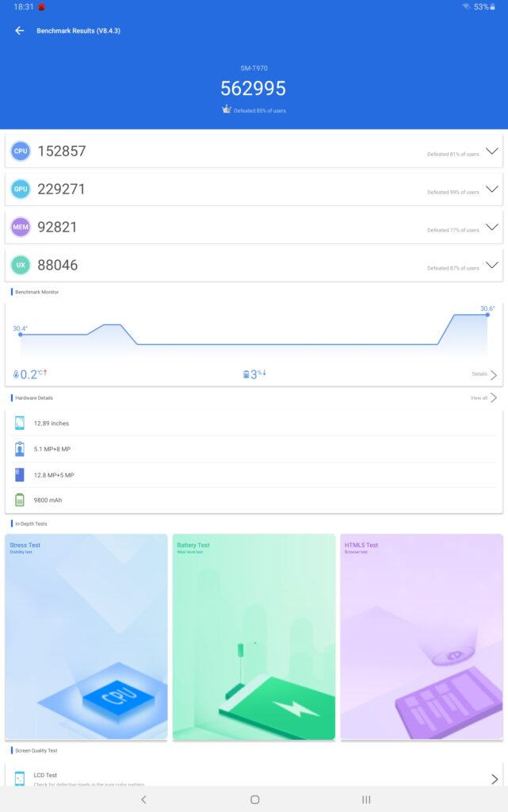Tap the back arrow in header
Screen dimensions: 508x812
pyautogui.click(x=20, y=31)
